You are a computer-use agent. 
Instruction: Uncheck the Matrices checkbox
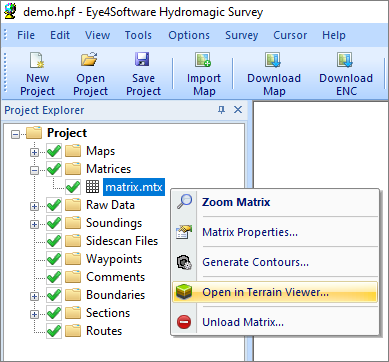pyautogui.click(x=54, y=169)
